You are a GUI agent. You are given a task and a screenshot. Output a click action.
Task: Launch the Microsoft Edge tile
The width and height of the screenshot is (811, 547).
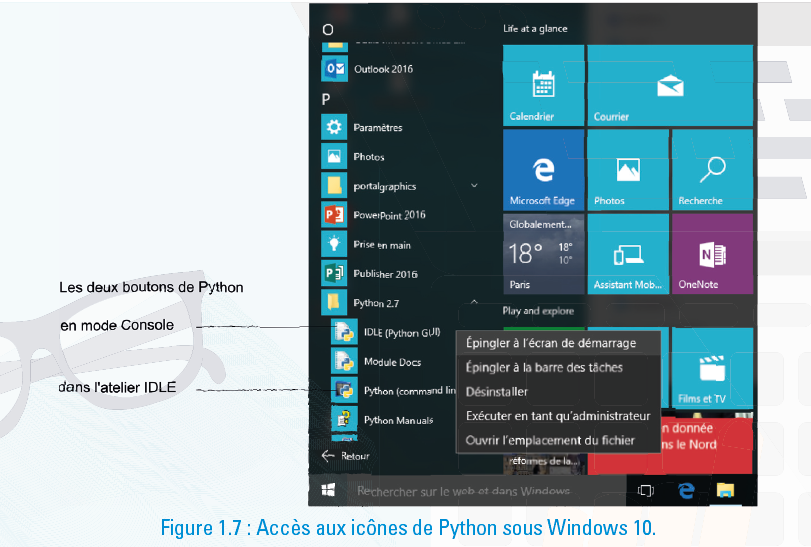point(544,170)
